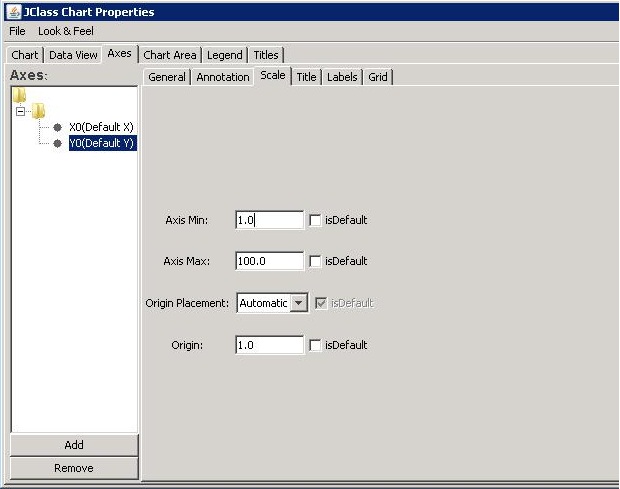
Task: Toggle isDefault checkbox for Axis Min
Action: pos(315,220)
